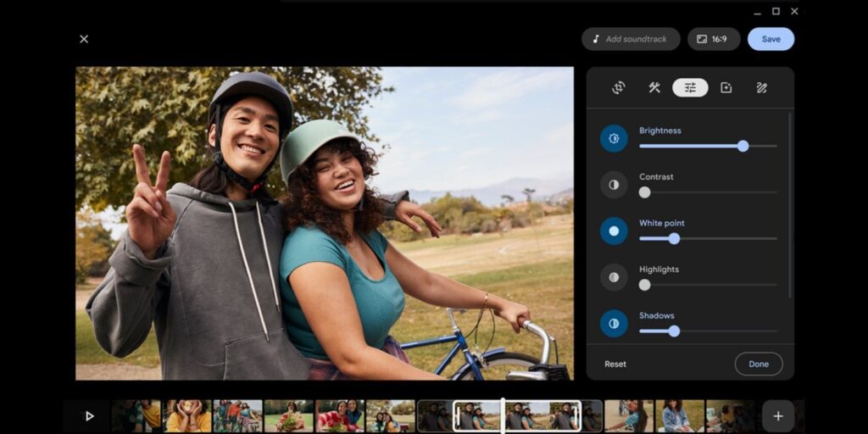Viewport: 868px width, 434px height.
Task: Select the clip of woman holding flowers in field
Action: click(x=288, y=415)
